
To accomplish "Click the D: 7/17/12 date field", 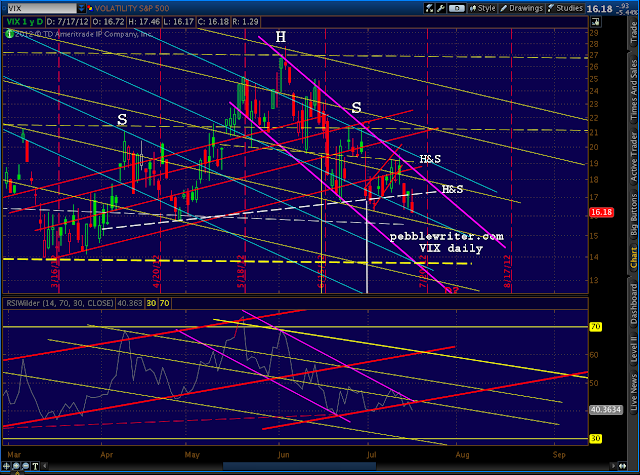I will [x=67, y=22].
